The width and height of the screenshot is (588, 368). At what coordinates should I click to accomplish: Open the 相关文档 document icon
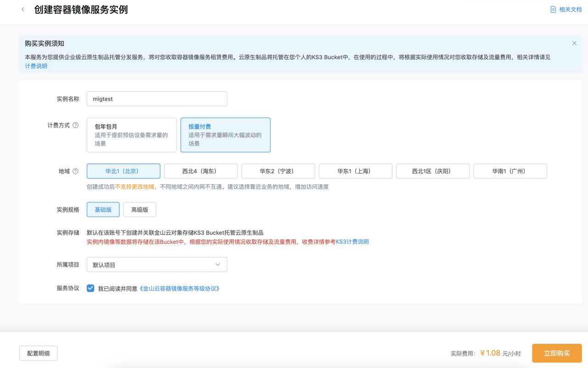[553, 10]
